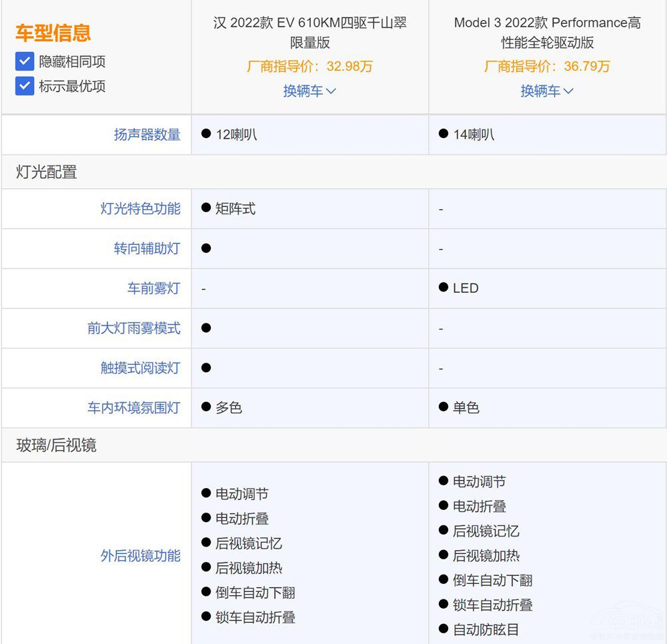Open the Model 3 2022款 Performance title

(547, 33)
